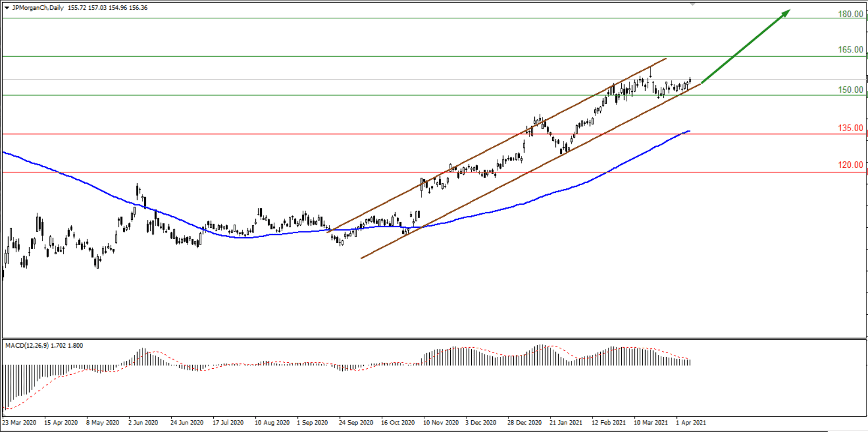Click the red 135.00 price label
This screenshot has width=868, height=432.
pos(850,128)
